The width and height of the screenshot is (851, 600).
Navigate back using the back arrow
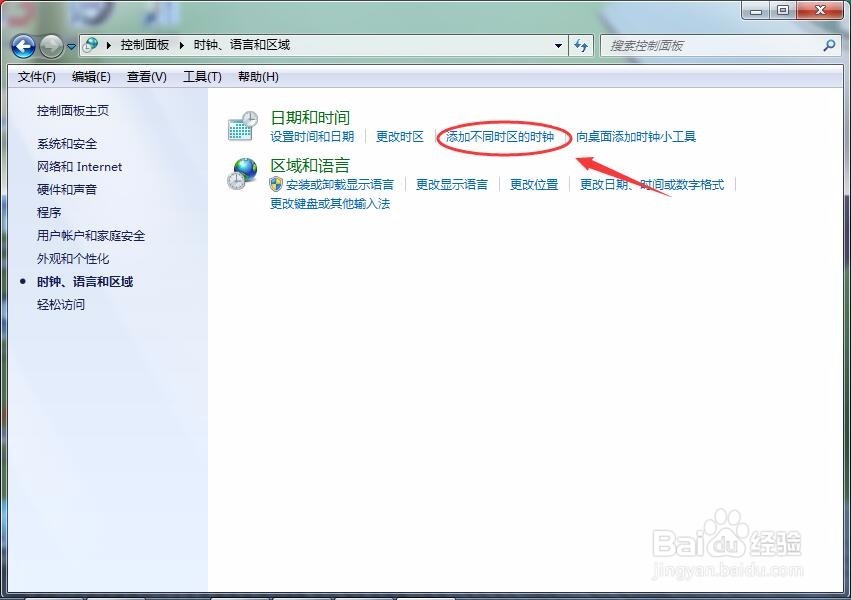[x=22, y=45]
